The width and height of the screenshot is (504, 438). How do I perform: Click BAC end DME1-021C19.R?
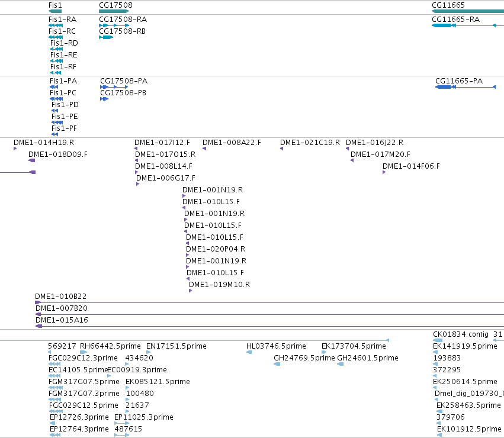click(310, 143)
